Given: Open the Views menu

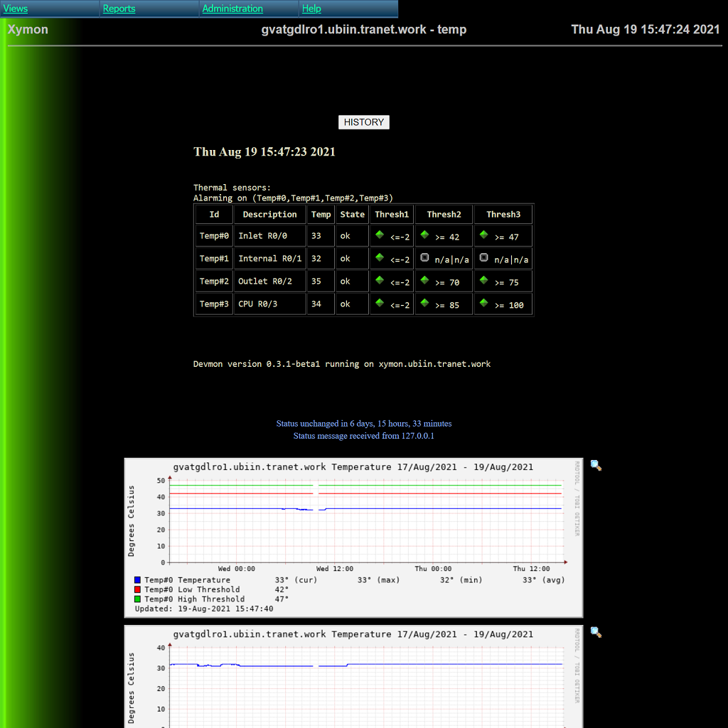Looking at the screenshot, I should tap(16, 9).
